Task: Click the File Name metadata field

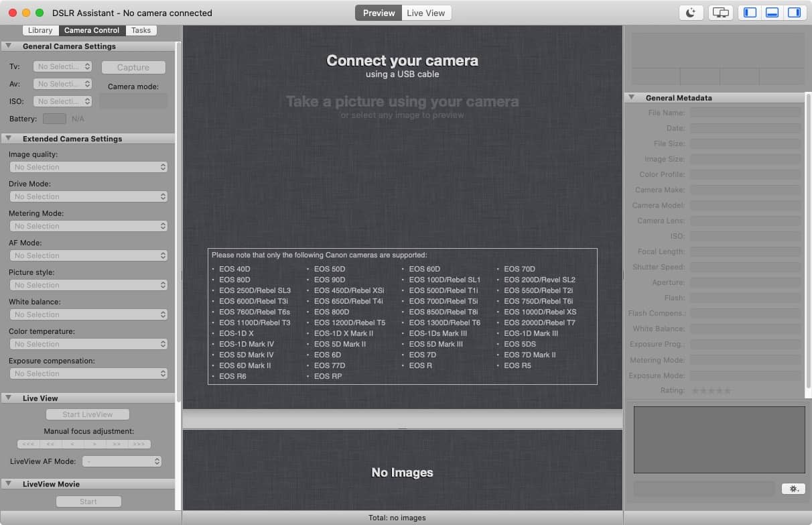Action: tap(746, 113)
